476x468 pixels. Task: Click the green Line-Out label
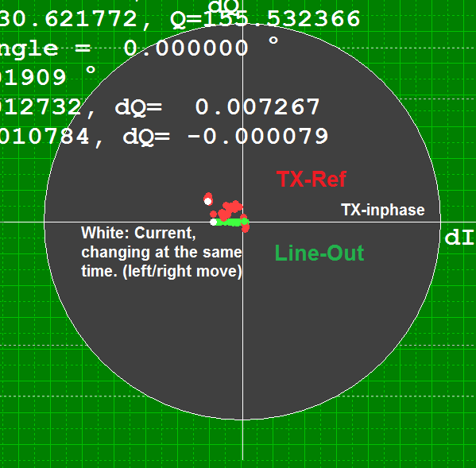[x=319, y=253]
